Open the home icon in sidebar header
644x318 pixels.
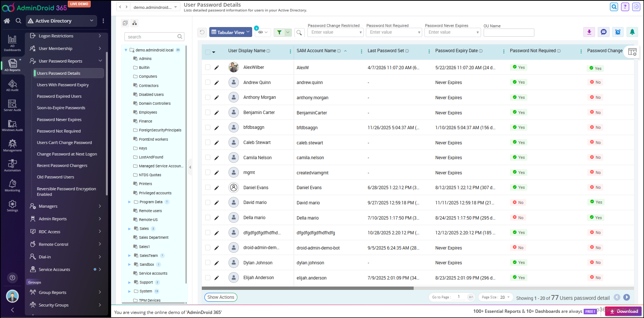click(7, 21)
